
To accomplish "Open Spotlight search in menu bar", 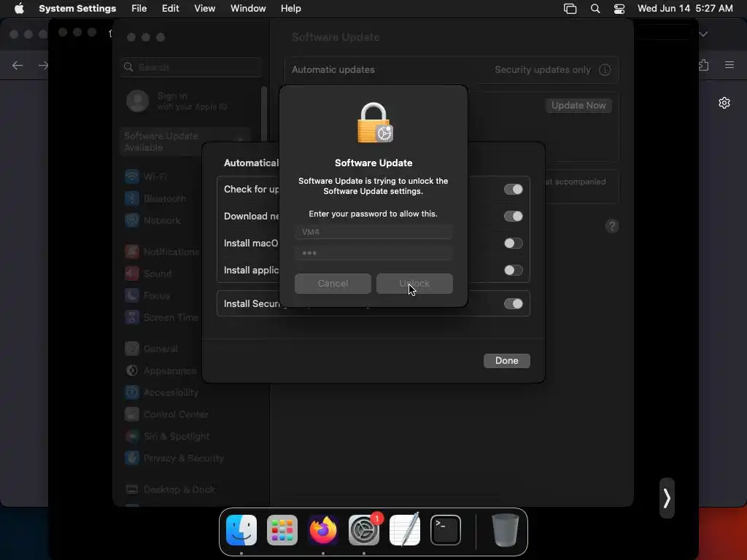I will (595, 8).
